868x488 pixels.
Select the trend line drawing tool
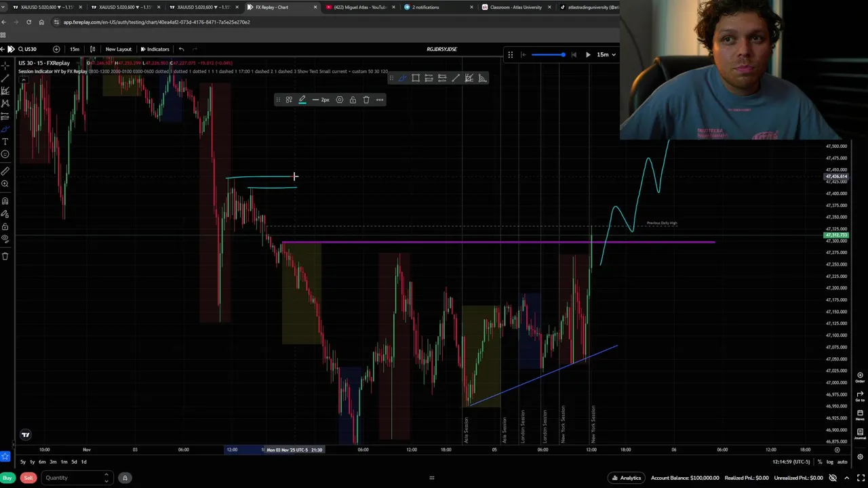pyautogui.click(x=5, y=78)
